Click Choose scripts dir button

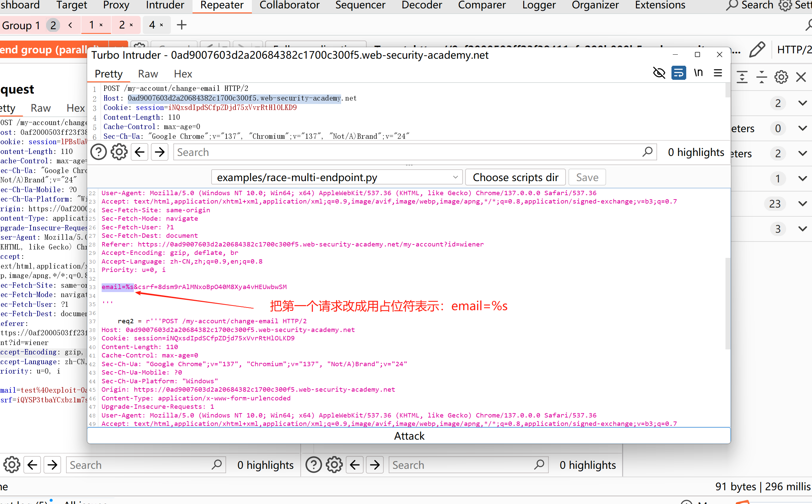(515, 177)
